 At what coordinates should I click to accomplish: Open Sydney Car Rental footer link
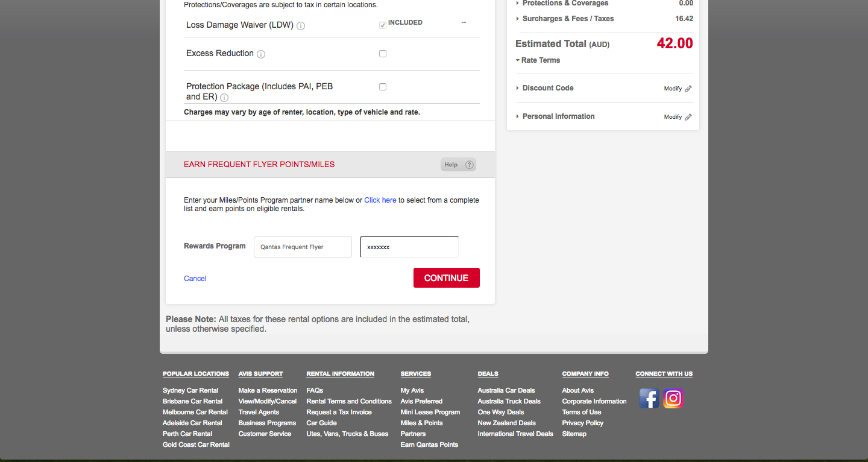pos(190,390)
